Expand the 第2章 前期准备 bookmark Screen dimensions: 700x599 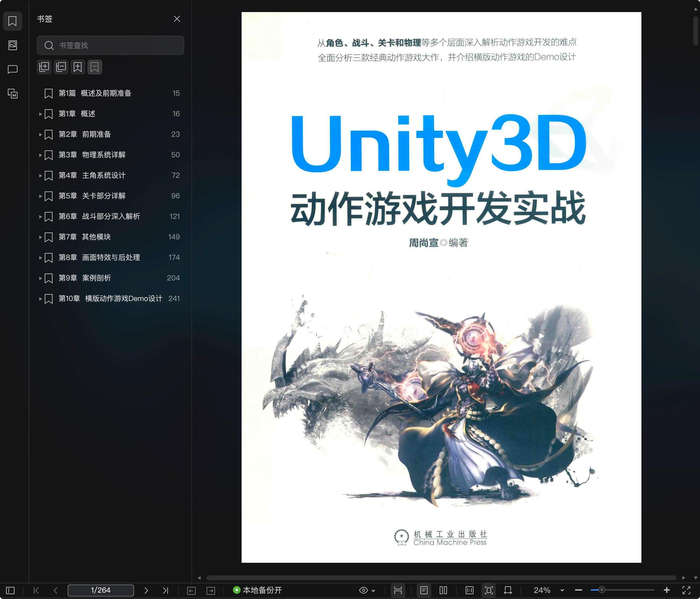click(x=40, y=134)
